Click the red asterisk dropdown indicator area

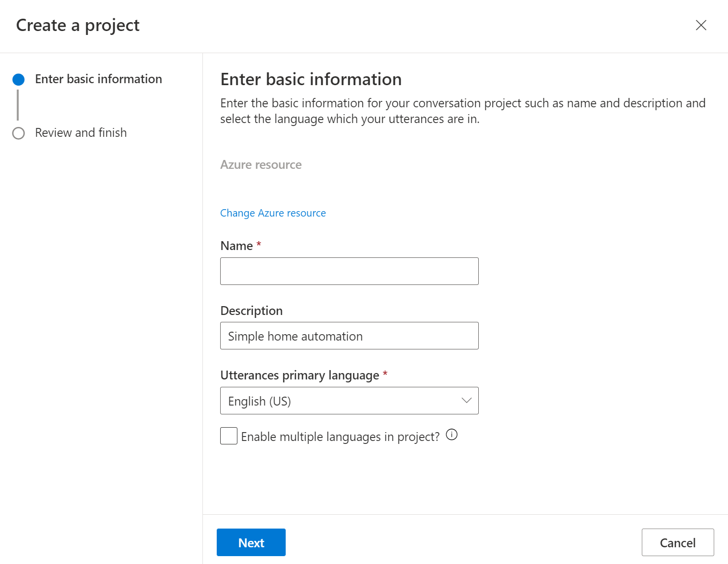(385, 375)
